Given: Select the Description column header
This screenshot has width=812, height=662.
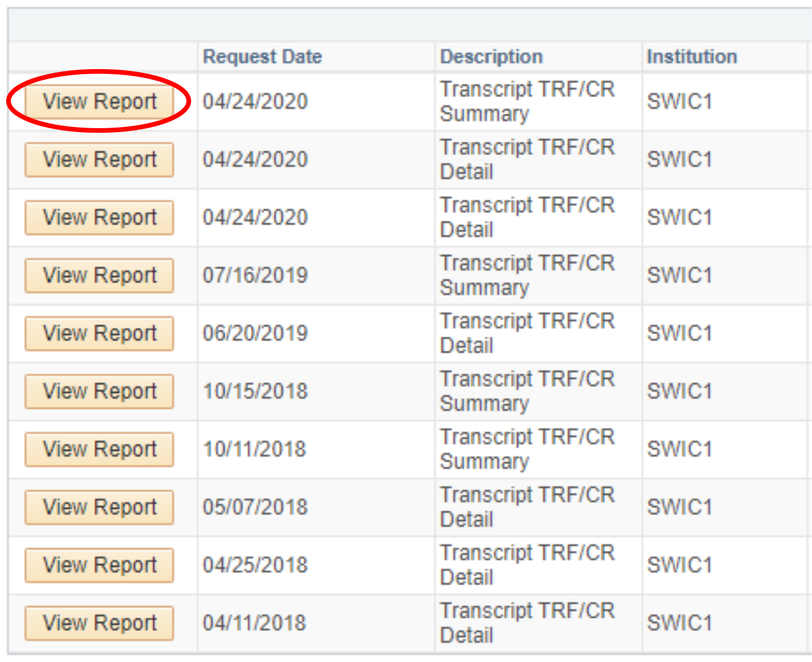Looking at the screenshot, I should point(491,57).
